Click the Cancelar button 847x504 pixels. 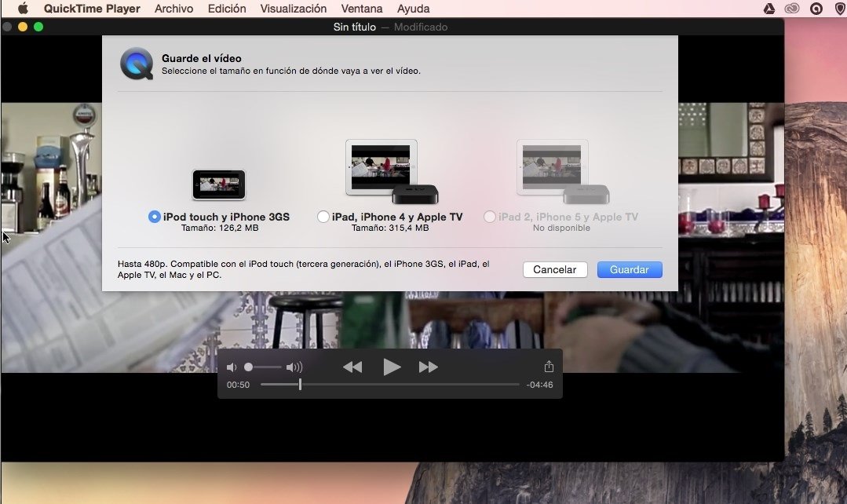[x=555, y=269]
